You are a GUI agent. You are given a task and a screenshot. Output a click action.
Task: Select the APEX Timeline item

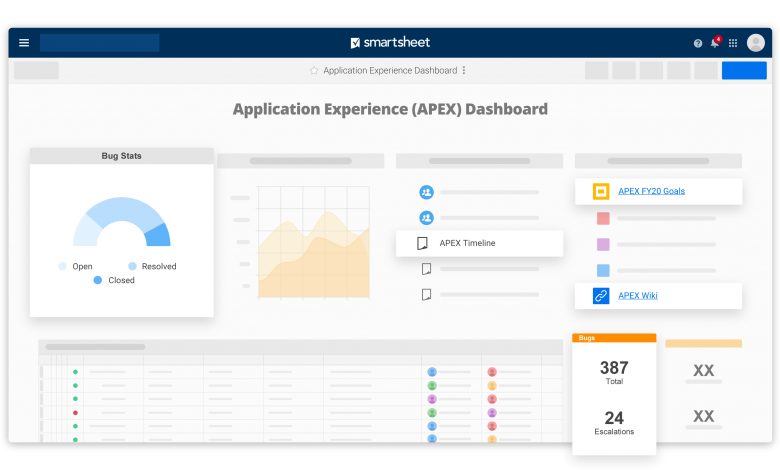coord(467,243)
